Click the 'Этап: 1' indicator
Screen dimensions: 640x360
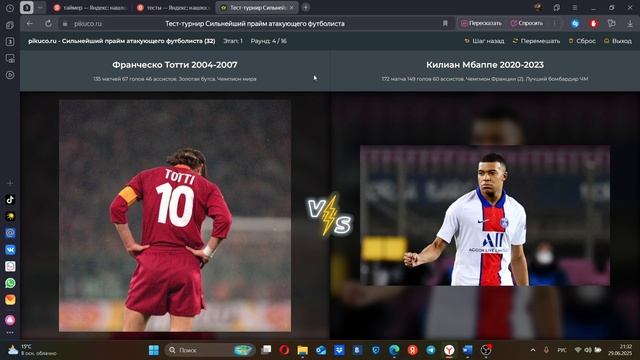point(233,41)
